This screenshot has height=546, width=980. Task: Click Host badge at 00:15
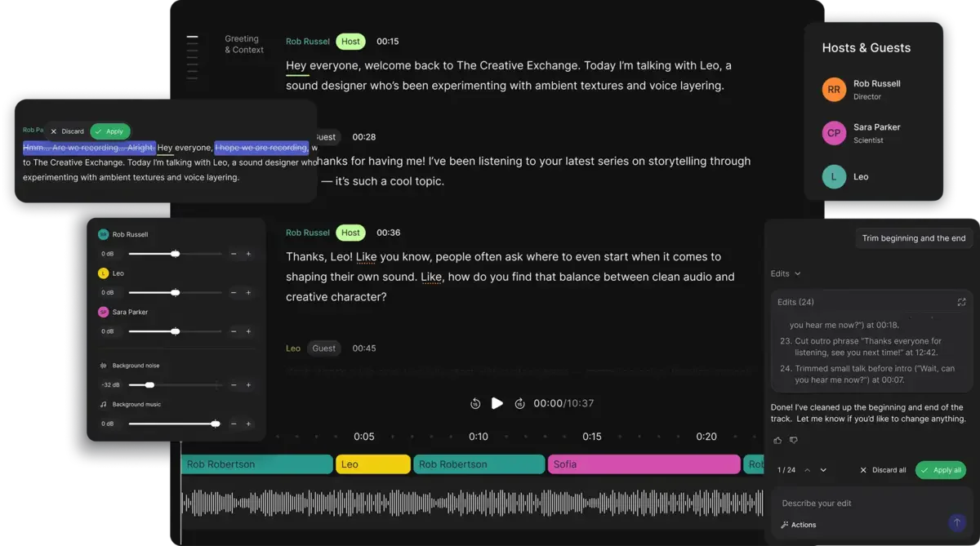[350, 42]
